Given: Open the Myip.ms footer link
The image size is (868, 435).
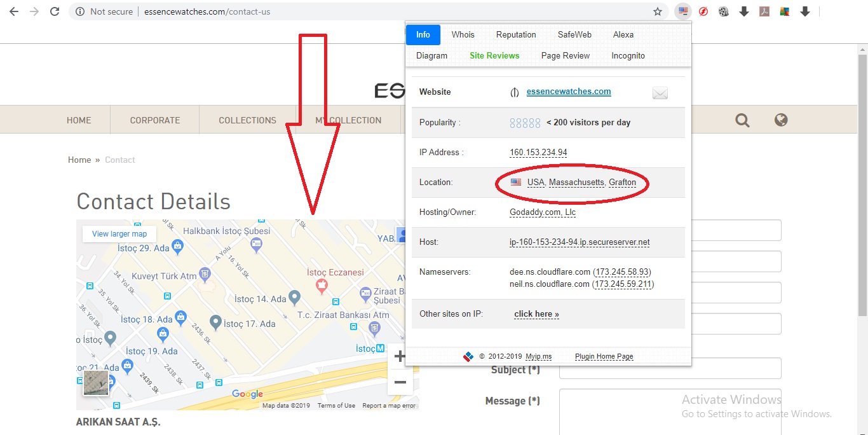Looking at the screenshot, I should (538, 356).
